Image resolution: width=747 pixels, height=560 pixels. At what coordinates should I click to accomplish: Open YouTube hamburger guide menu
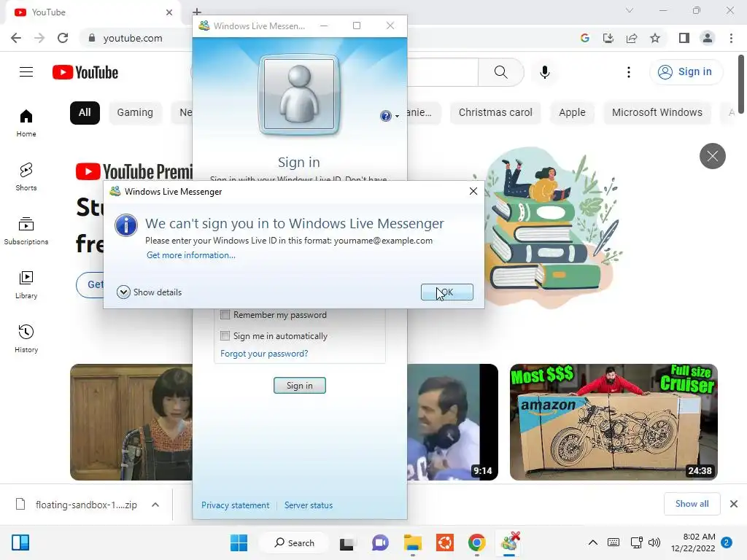pyautogui.click(x=26, y=72)
